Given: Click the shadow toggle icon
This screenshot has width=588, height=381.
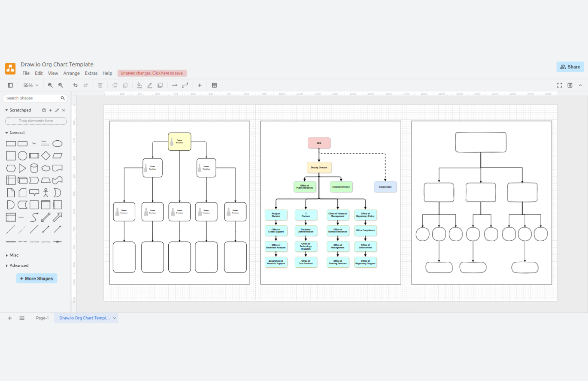Looking at the screenshot, I should click(160, 85).
